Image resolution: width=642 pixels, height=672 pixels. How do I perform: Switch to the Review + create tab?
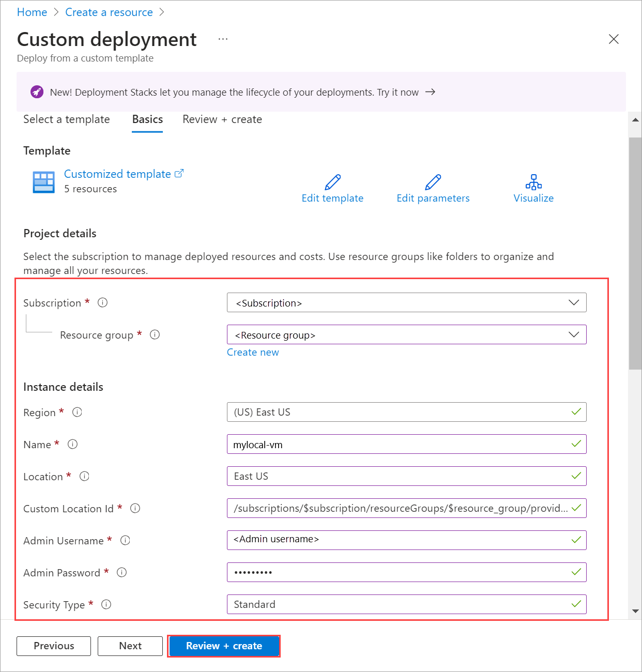tap(222, 119)
